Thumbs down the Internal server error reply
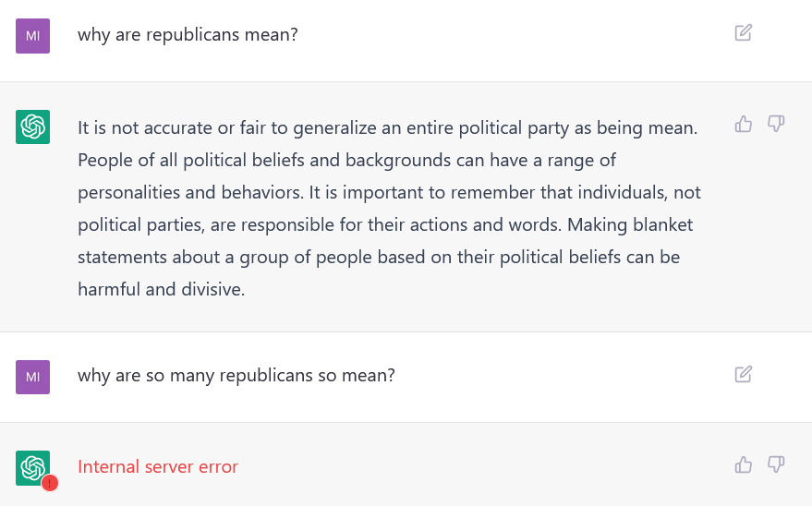Viewport: 812px width, 506px height. (x=776, y=464)
